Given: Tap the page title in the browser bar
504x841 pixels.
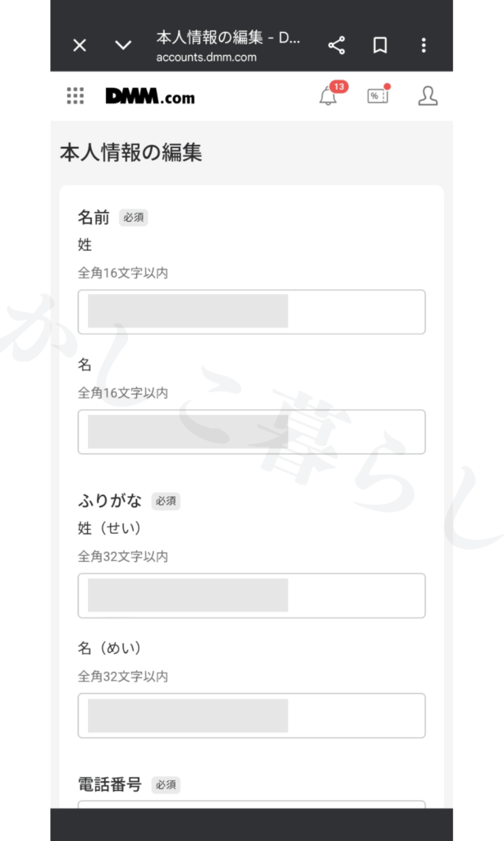Looking at the screenshot, I should [227, 38].
